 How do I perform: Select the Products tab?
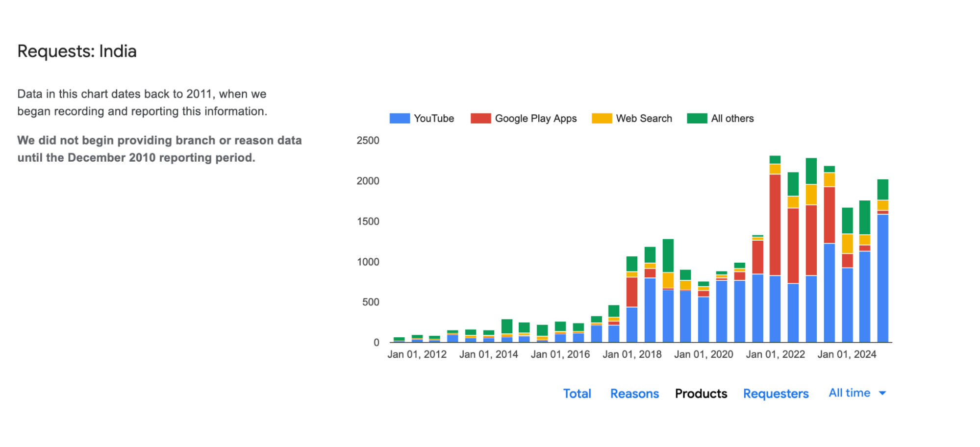tap(701, 394)
